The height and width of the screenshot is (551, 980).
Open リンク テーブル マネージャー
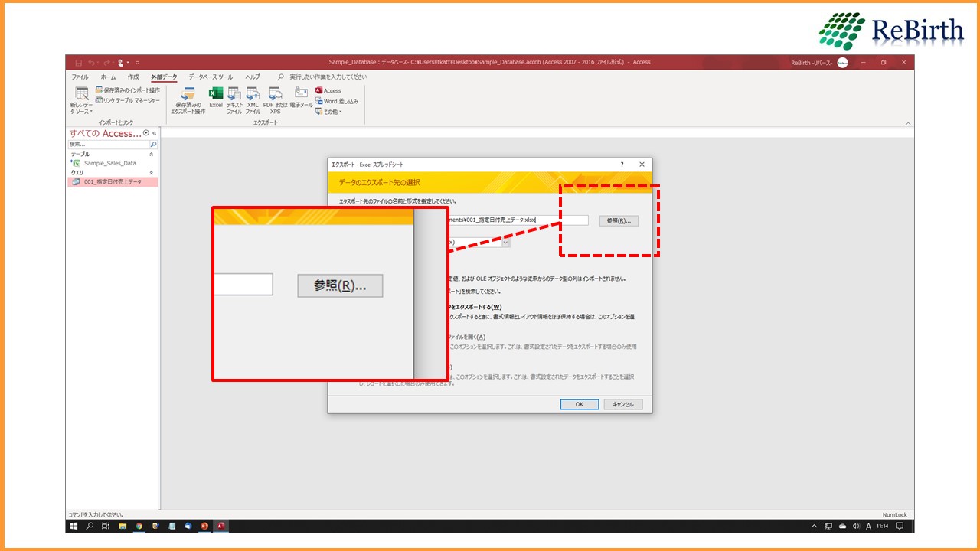[x=128, y=100]
